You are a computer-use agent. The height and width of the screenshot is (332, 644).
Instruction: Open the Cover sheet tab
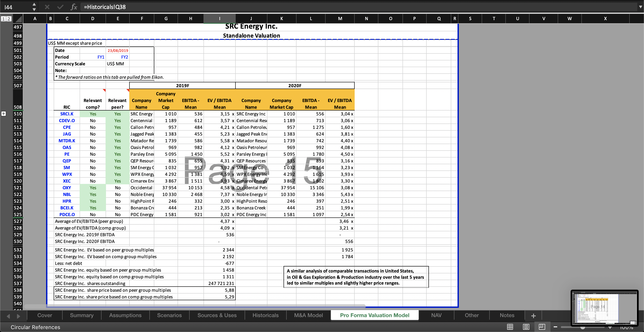[45, 315]
